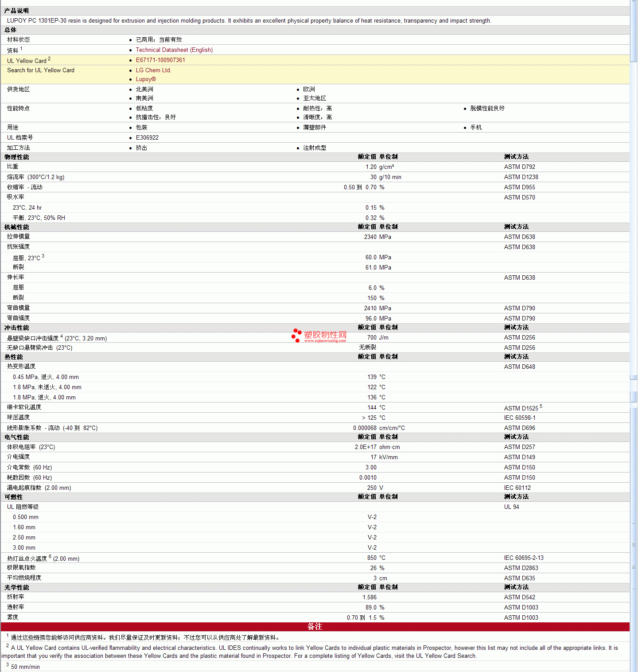Click the material status 已商用：当前有效
The width and height of the screenshot is (638, 672).
coord(159,40)
